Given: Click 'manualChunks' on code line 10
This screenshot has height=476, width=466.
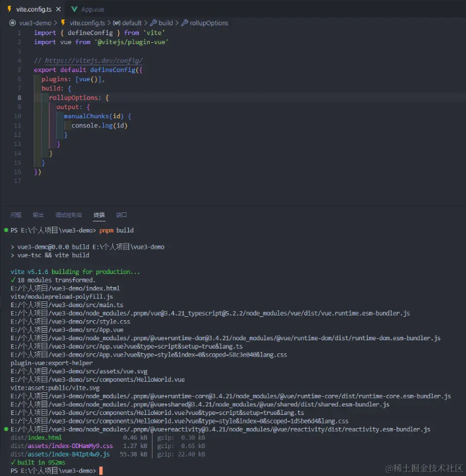Looking at the screenshot, I should (x=86, y=116).
